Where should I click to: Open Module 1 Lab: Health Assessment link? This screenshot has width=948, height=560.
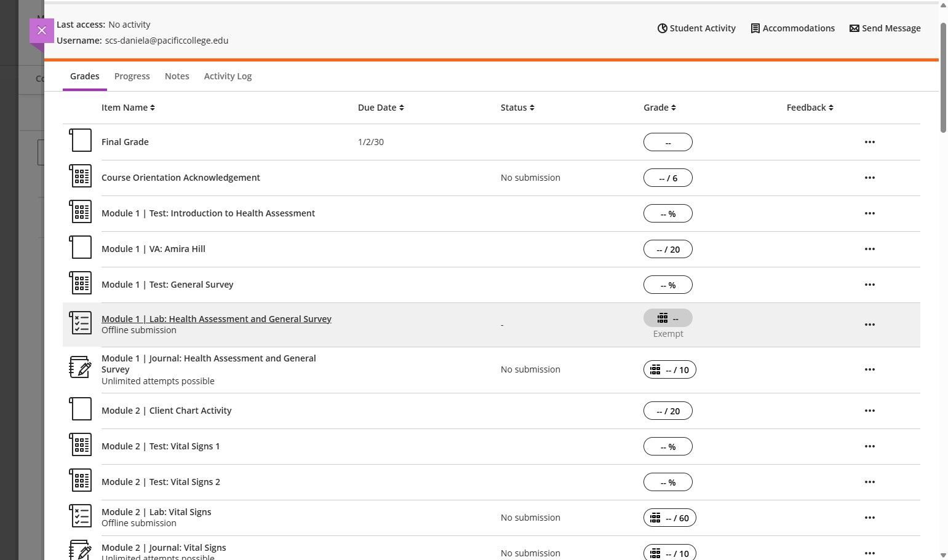pos(217,319)
